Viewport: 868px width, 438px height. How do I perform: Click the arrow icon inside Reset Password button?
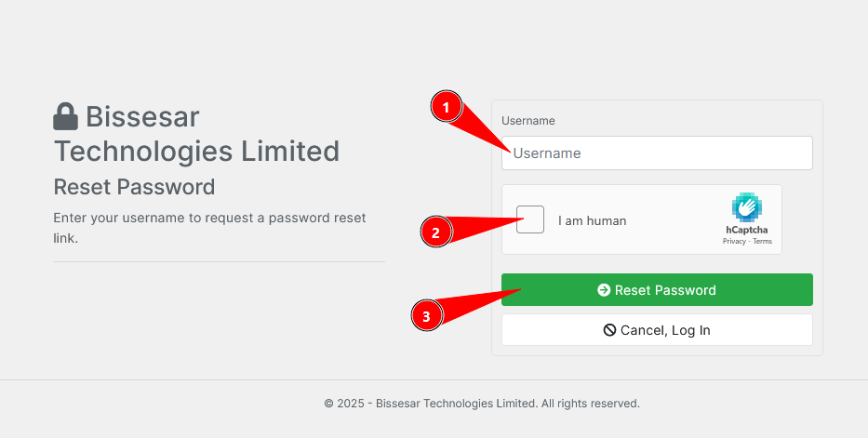pyautogui.click(x=604, y=290)
